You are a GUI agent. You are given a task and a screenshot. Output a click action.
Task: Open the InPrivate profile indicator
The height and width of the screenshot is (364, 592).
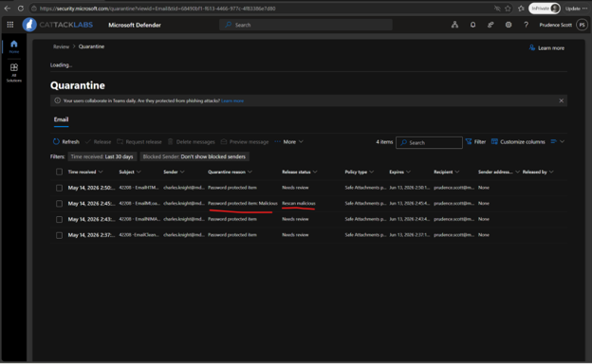click(544, 9)
